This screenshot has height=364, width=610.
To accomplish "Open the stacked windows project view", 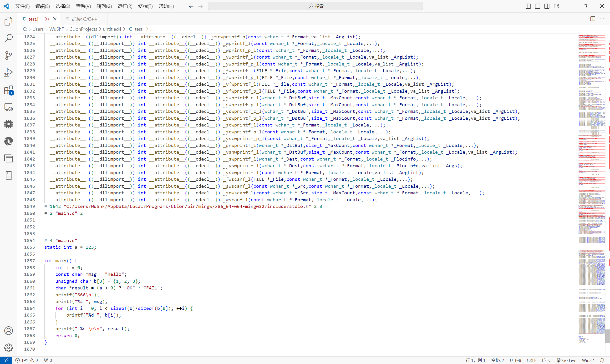I will (x=9, y=158).
